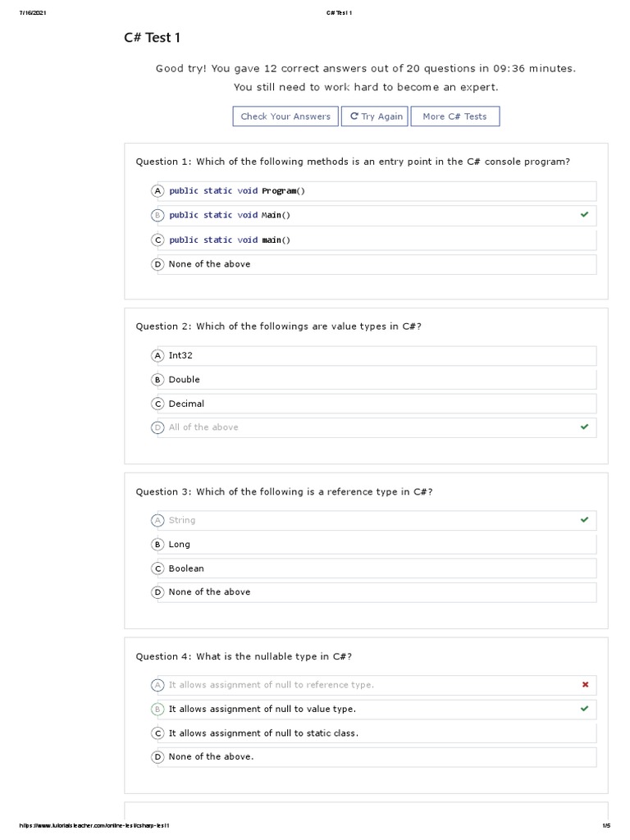Choose Decimal option in Question 2

[x=186, y=404]
